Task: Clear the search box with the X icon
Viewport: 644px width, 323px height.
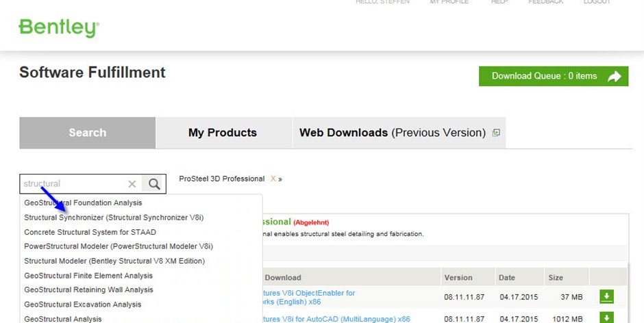Action: tap(132, 183)
